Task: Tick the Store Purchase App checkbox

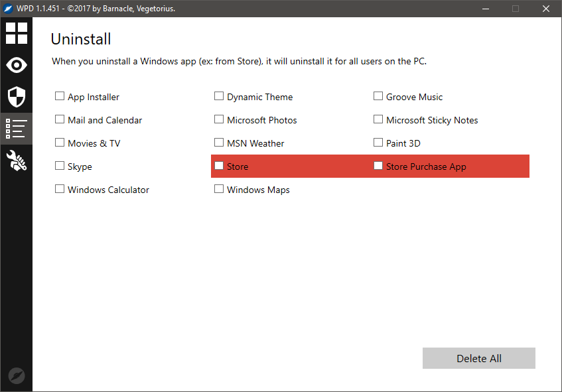Action: coord(378,166)
